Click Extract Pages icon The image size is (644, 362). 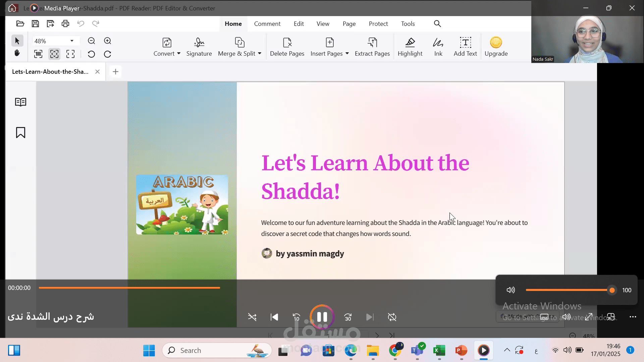click(372, 43)
